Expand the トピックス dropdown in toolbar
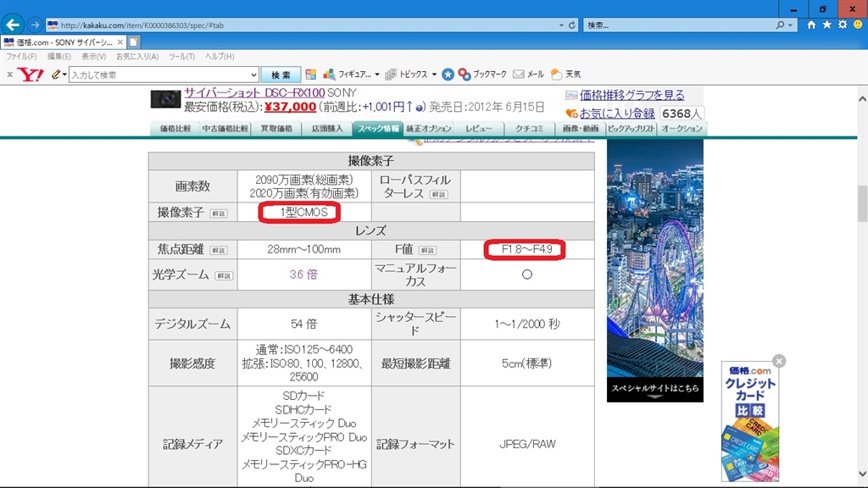Image resolution: width=868 pixels, height=488 pixels. point(433,75)
